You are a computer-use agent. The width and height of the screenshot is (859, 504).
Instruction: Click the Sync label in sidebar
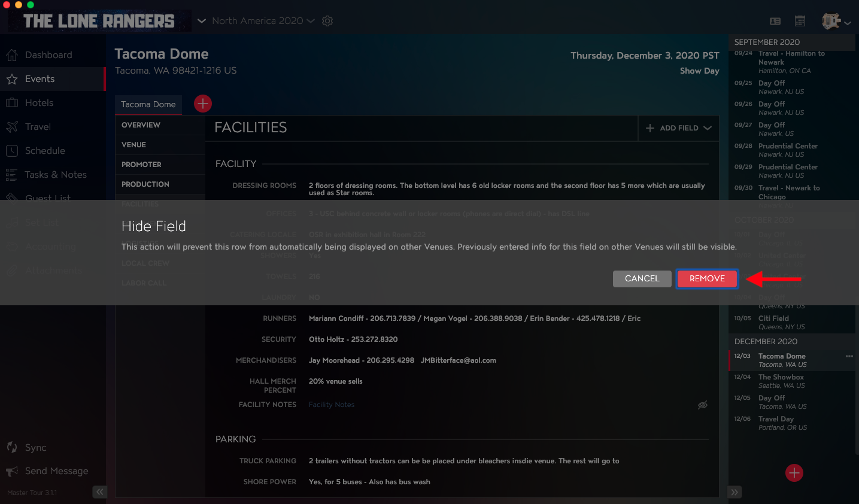[x=36, y=448]
